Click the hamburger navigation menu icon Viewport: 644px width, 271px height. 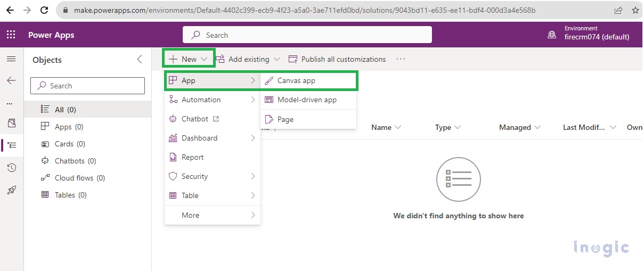(x=11, y=59)
